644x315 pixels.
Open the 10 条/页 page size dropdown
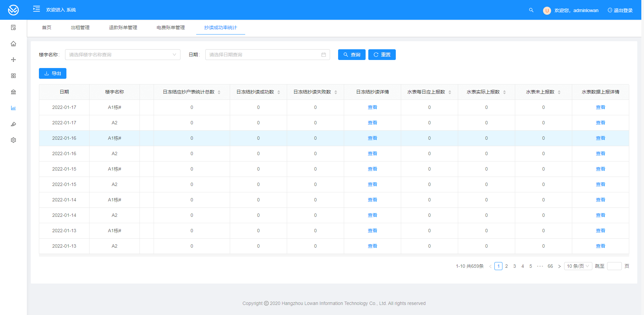[x=578, y=266]
